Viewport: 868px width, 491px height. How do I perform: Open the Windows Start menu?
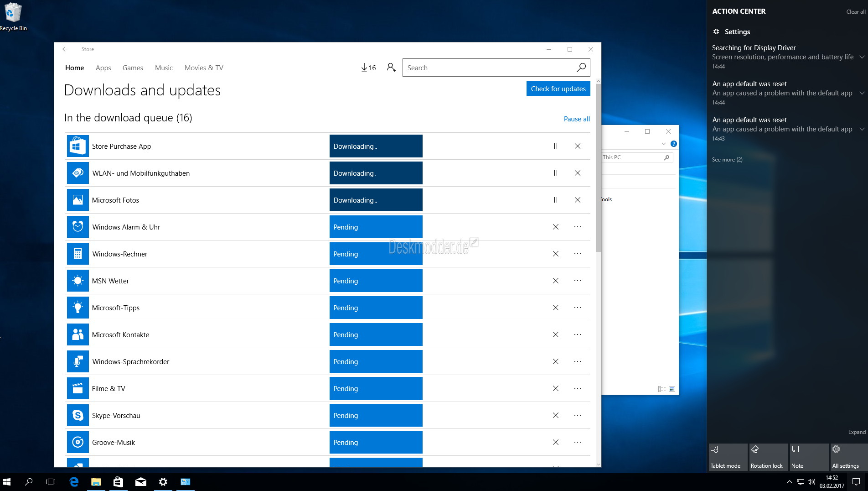pyautogui.click(x=7, y=482)
